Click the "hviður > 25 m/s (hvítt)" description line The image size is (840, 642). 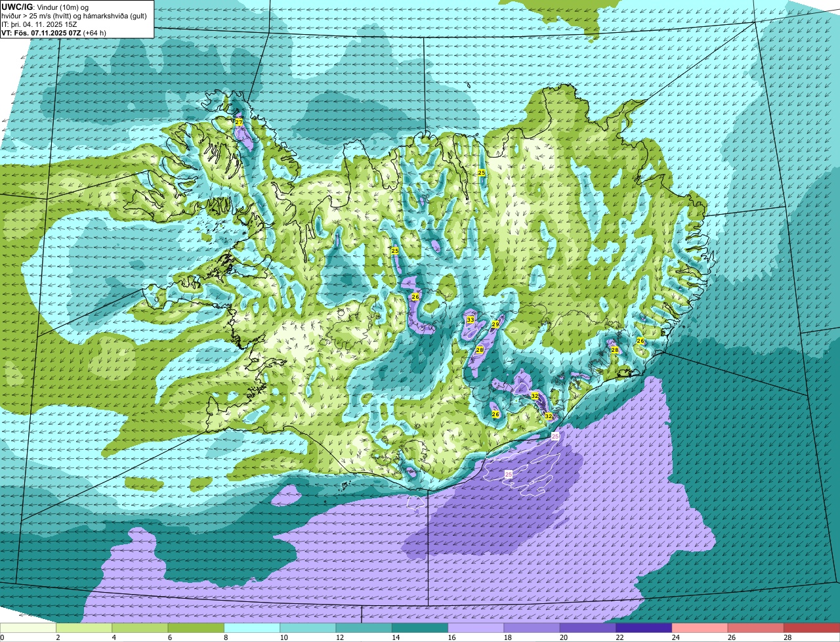tap(41, 16)
